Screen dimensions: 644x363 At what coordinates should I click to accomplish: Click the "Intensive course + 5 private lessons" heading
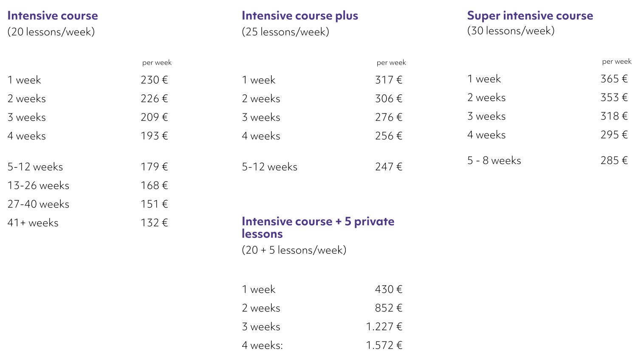(x=318, y=227)
